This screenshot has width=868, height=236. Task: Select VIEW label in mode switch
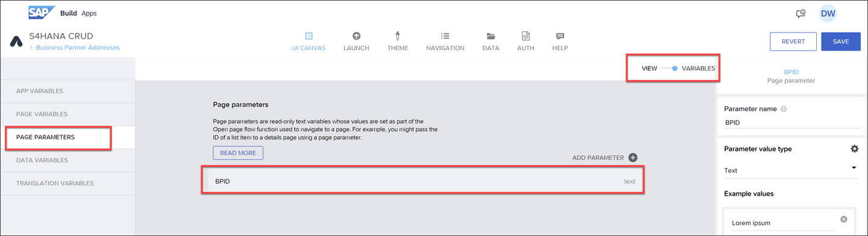pos(649,68)
